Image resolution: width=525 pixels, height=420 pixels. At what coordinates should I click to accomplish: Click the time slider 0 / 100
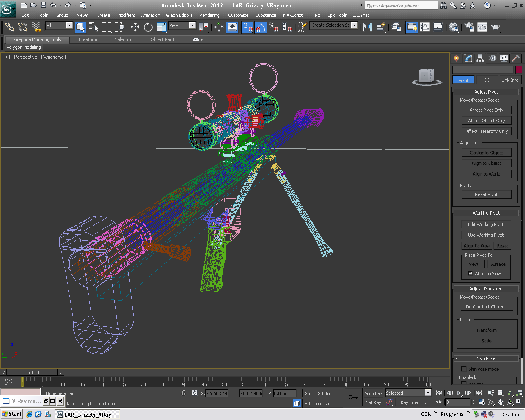click(32, 372)
